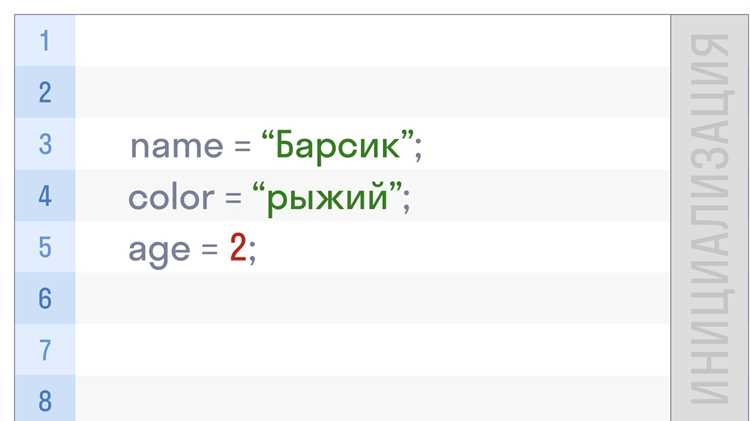
Task: Click the string "рыжий" value
Action: 327,197
